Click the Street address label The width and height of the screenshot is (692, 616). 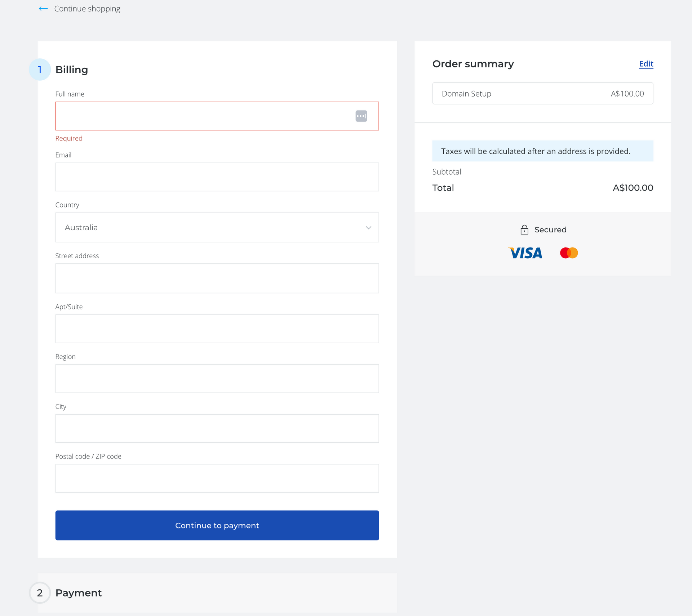click(77, 256)
